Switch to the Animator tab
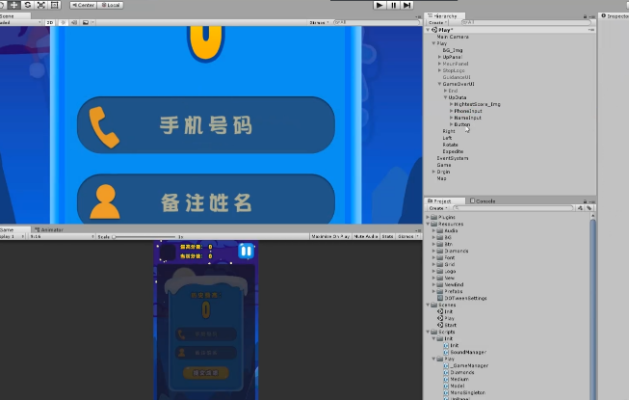The image size is (629, 400). [x=49, y=230]
